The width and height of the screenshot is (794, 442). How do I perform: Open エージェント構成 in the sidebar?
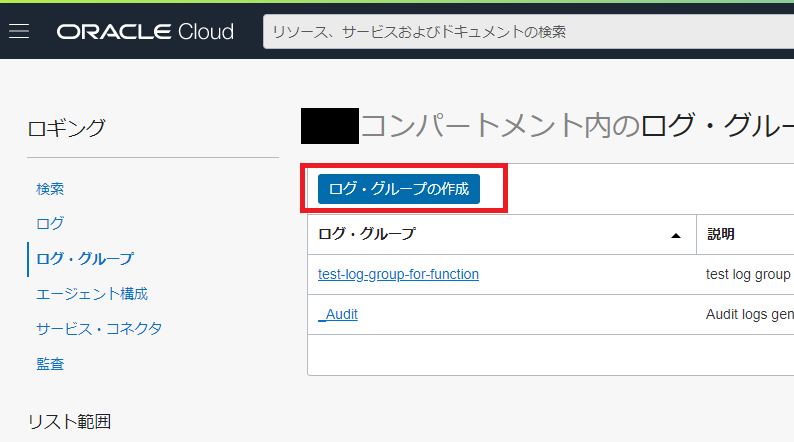tap(92, 294)
